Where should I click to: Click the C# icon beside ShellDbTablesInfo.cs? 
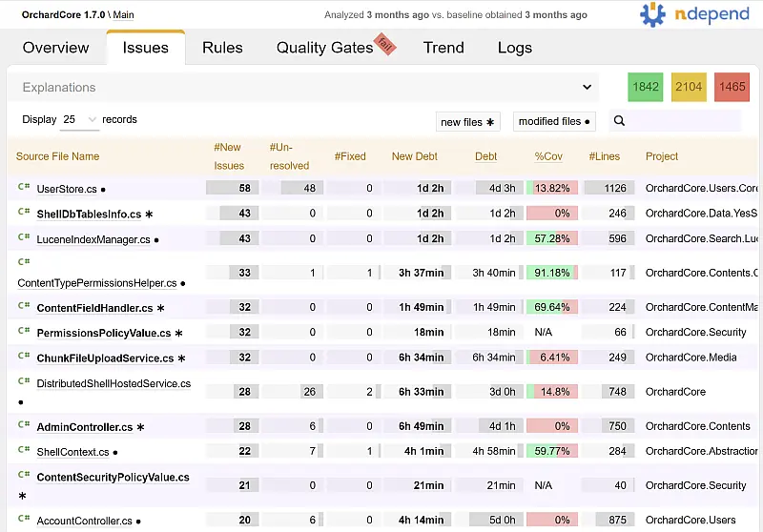coord(24,212)
